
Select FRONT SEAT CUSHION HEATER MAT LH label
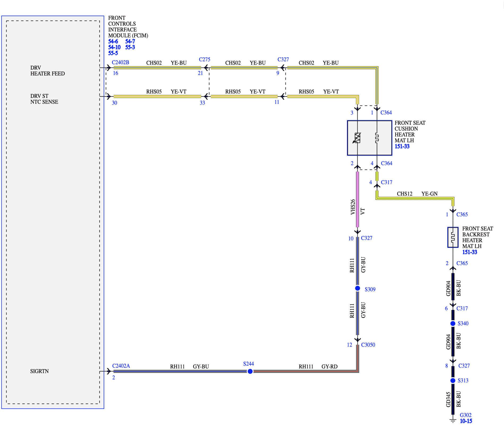click(x=410, y=132)
